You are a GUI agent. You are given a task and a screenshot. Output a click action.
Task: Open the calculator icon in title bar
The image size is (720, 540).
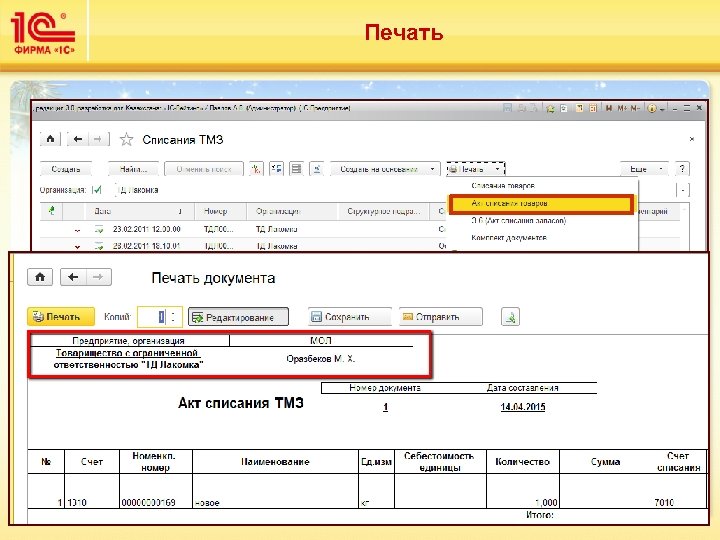click(x=579, y=108)
